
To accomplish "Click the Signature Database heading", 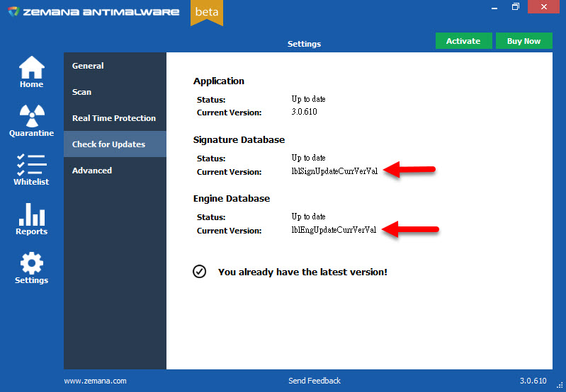I will pyautogui.click(x=239, y=140).
